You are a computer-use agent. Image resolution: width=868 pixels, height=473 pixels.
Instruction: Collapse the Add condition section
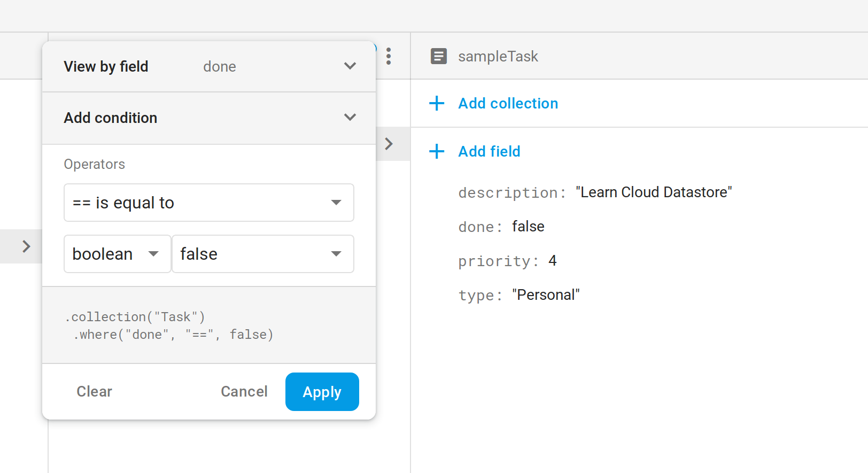pyautogui.click(x=350, y=117)
